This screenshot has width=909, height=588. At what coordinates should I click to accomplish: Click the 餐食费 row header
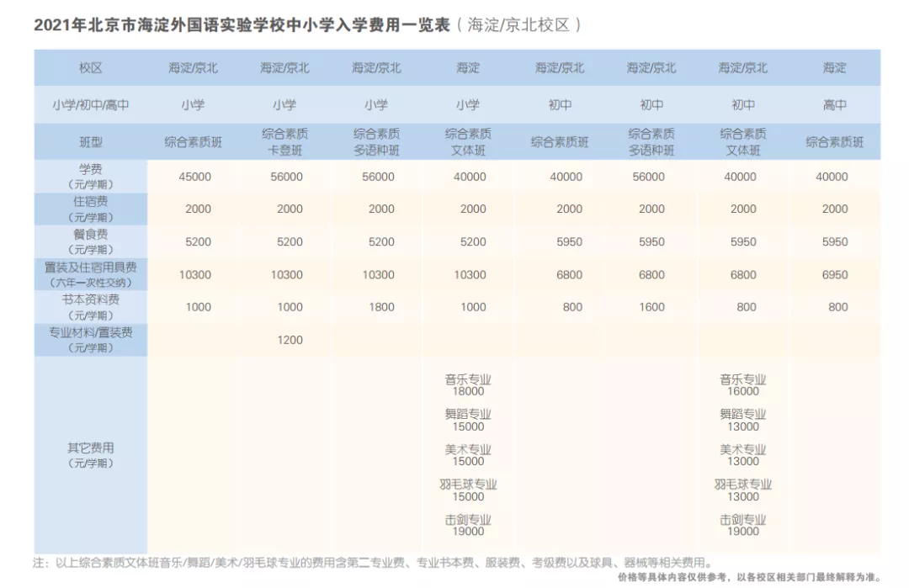90,241
